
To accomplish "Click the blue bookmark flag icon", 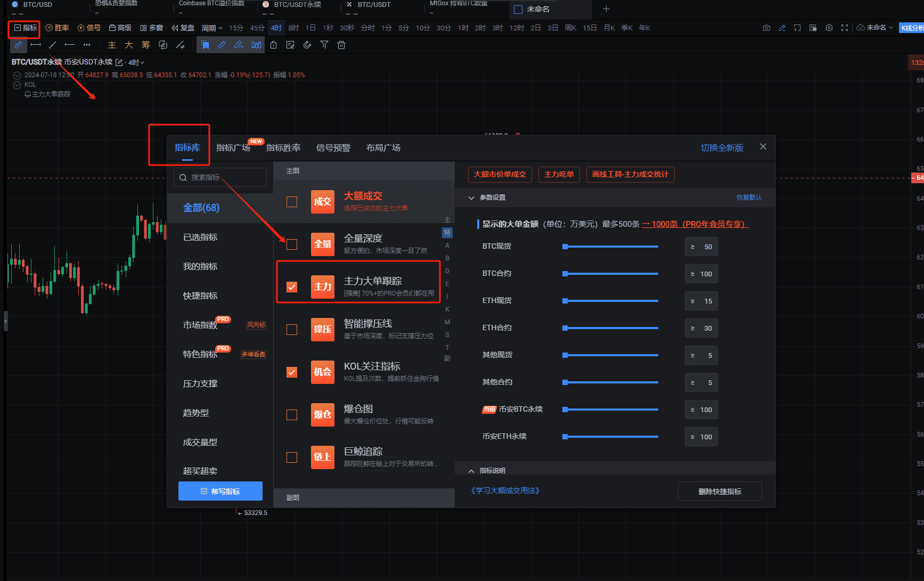I will (205, 45).
